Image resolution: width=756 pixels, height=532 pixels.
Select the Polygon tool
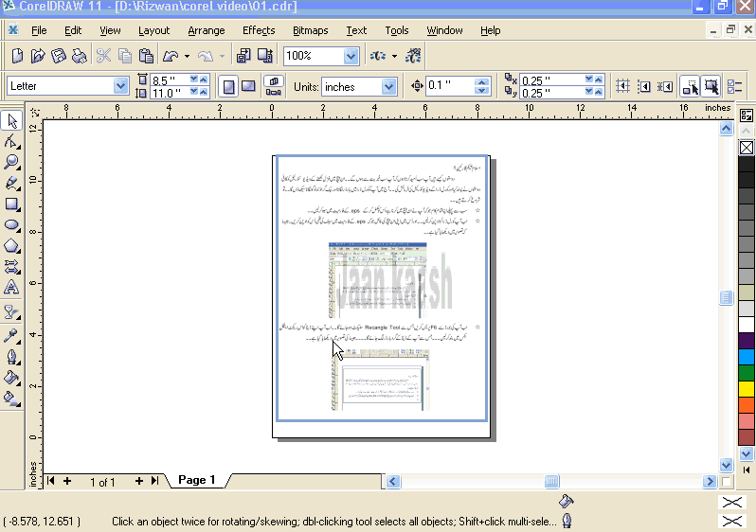tap(11, 246)
